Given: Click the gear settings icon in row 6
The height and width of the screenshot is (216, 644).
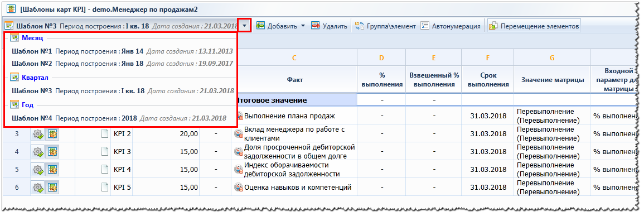Looking at the screenshot, I should pos(38,187).
